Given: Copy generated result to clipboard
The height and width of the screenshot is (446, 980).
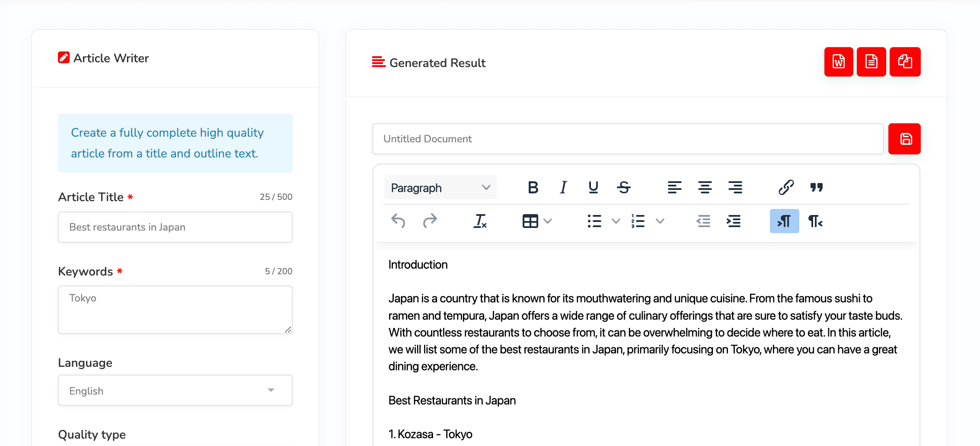Looking at the screenshot, I should point(905,62).
